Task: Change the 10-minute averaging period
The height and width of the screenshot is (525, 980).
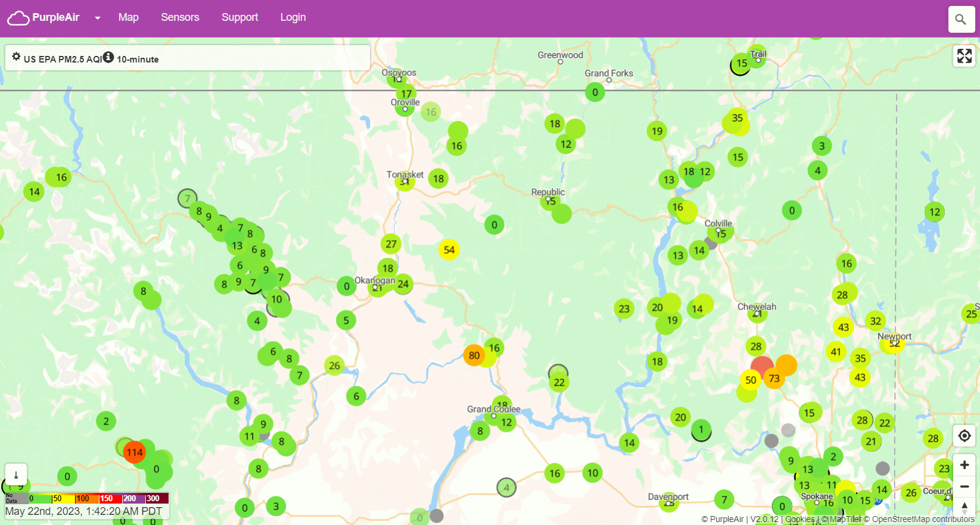Action: coord(138,60)
